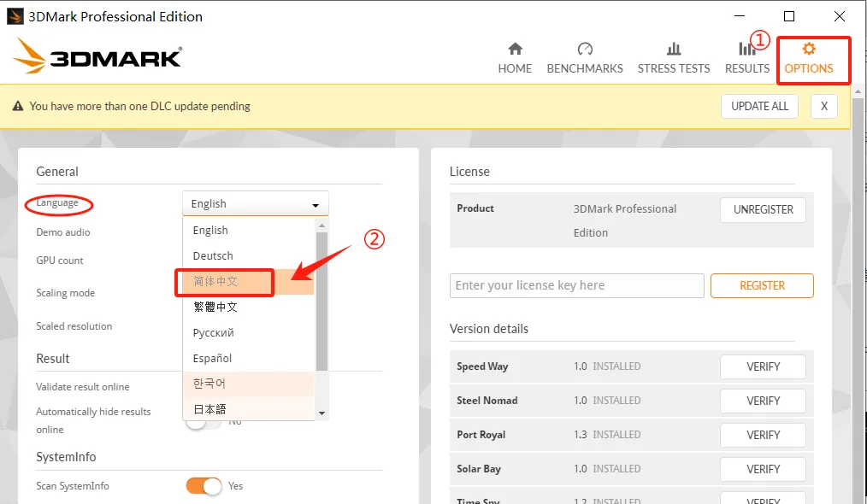867x504 pixels.
Task: Select English in the language list
Action: tap(248, 230)
